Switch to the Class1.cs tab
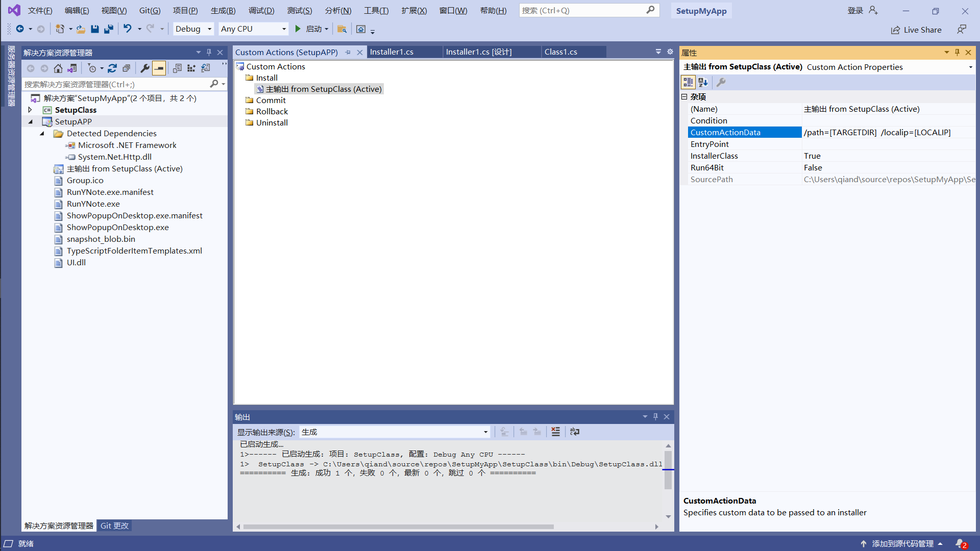Viewport: 980px width, 551px height. pos(560,52)
